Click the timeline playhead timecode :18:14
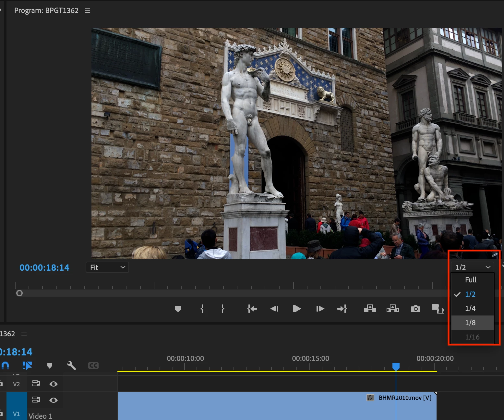Image resolution: width=504 pixels, height=420 pixels. (16, 352)
